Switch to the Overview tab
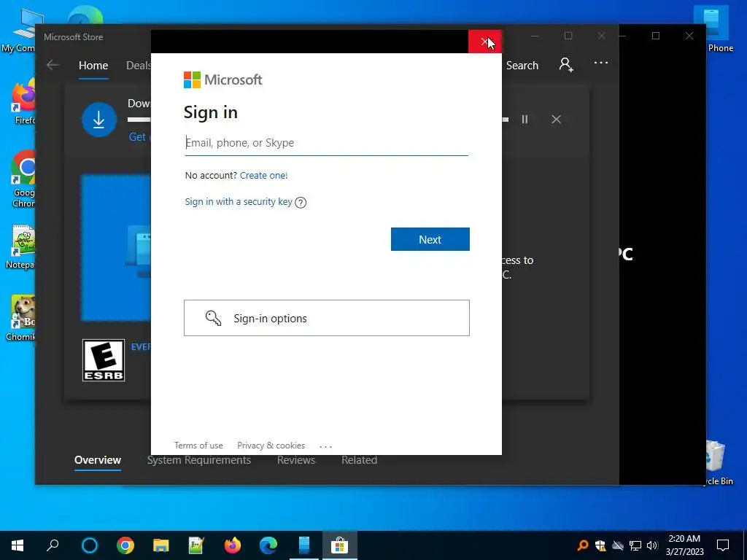The height and width of the screenshot is (560, 747). 98,460
